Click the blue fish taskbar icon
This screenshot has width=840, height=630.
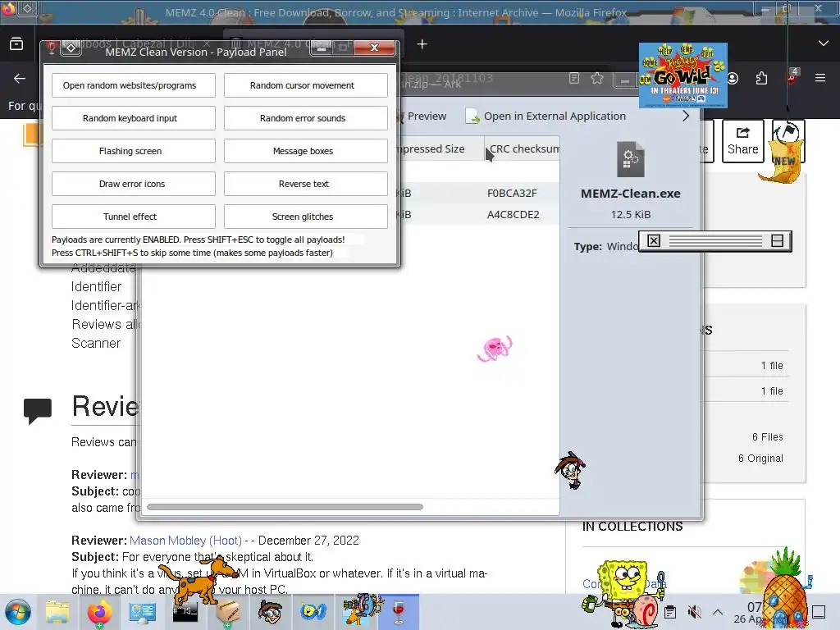tap(313, 612)
